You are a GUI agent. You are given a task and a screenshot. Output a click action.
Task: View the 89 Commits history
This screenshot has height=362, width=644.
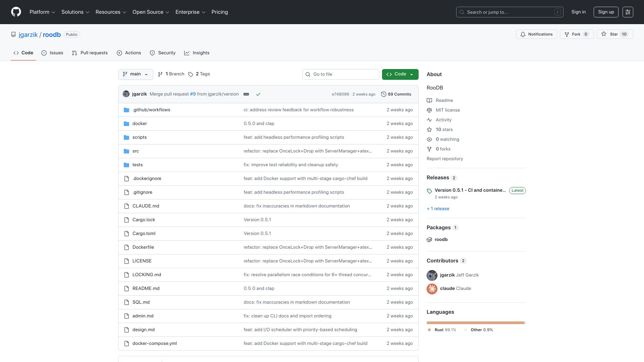pos(396,94)
